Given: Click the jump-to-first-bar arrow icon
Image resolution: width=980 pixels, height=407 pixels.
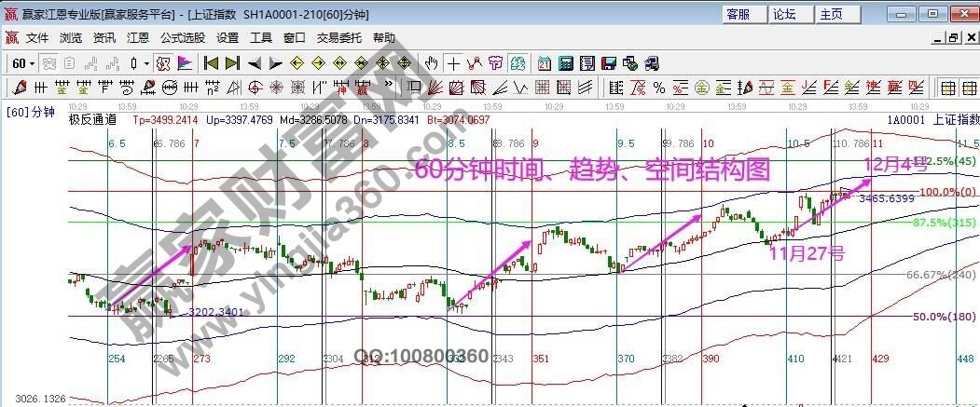Looking at the screenshot, I should tap(211, 63).
